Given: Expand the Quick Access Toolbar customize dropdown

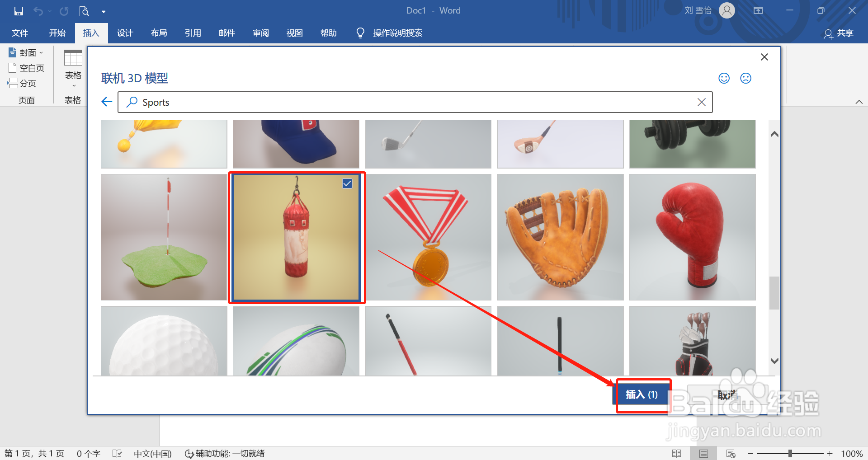Looking at the screenshot, I should [x=104, y=11].
